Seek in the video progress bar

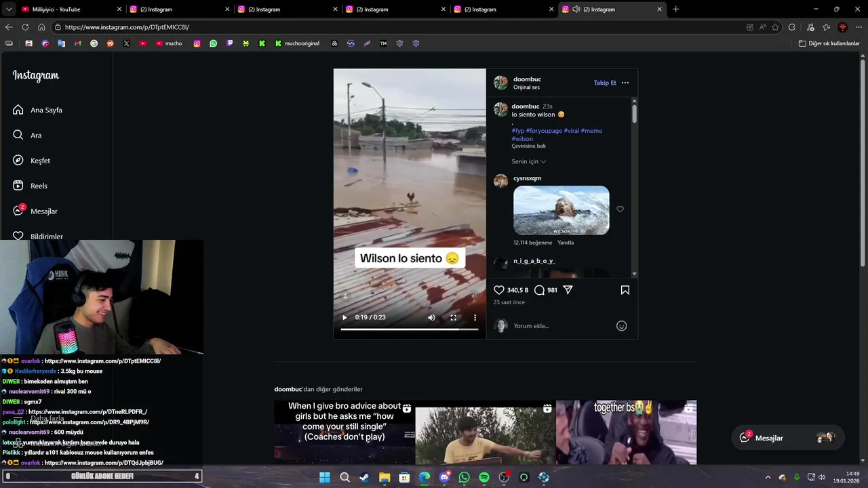409,329
